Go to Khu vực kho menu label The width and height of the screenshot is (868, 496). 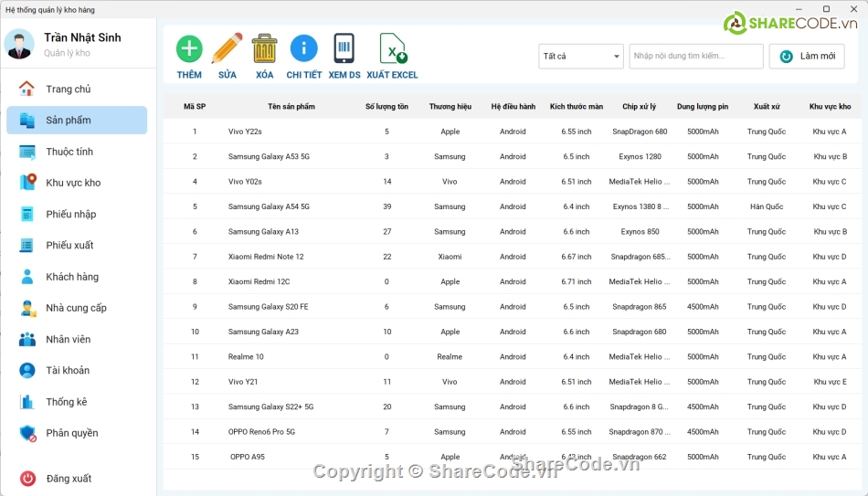click(x=73, y=183)
